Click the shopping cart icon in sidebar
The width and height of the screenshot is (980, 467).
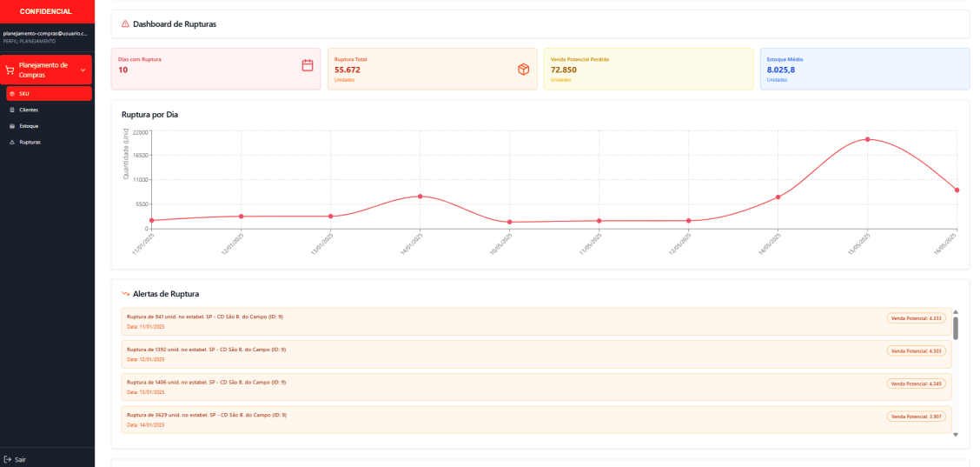tap(10, 70)
